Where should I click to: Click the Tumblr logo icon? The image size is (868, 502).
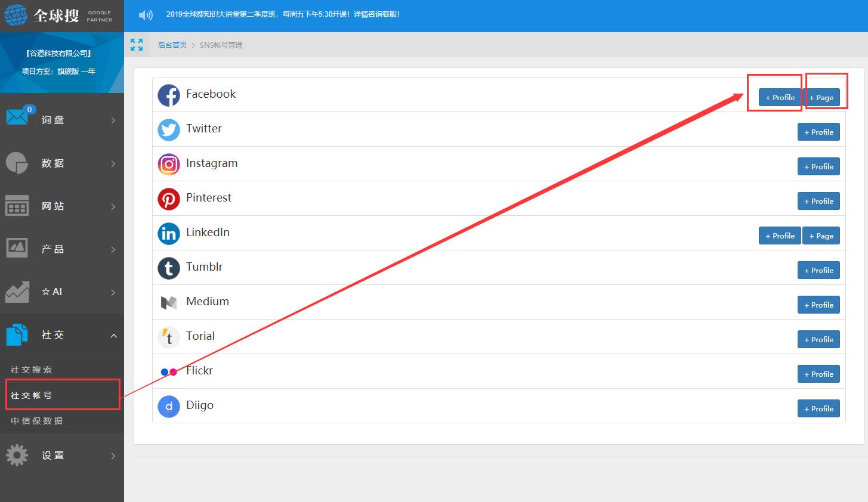pos(169,268)
